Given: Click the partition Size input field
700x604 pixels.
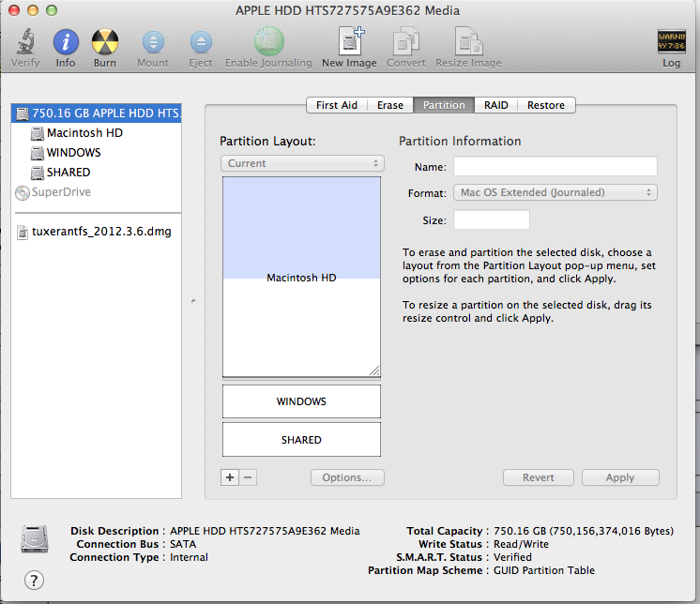Looking at the screenshot, I should coord(492,219).
